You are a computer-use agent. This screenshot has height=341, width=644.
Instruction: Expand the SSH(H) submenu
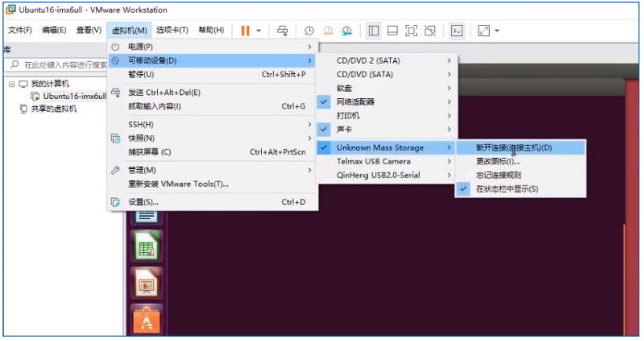point(213,124)
